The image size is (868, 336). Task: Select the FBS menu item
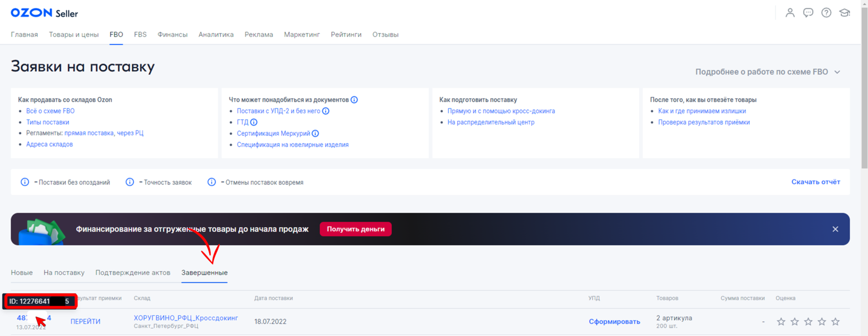pos(140,35)
